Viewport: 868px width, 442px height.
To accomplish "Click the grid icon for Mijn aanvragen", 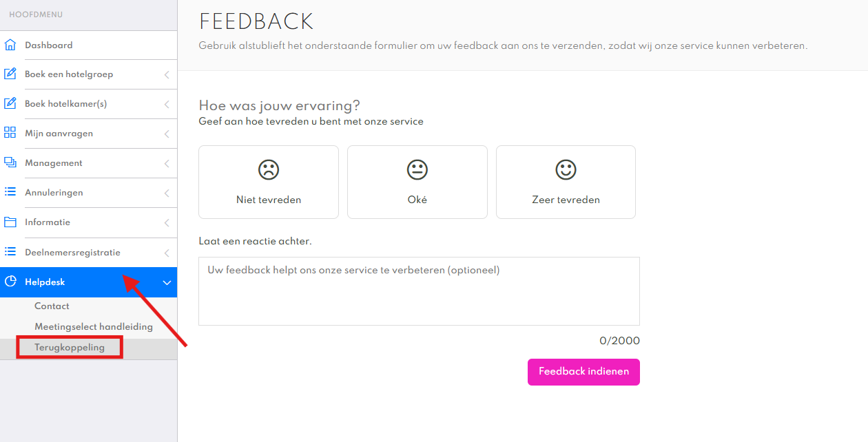I will 10,133.
